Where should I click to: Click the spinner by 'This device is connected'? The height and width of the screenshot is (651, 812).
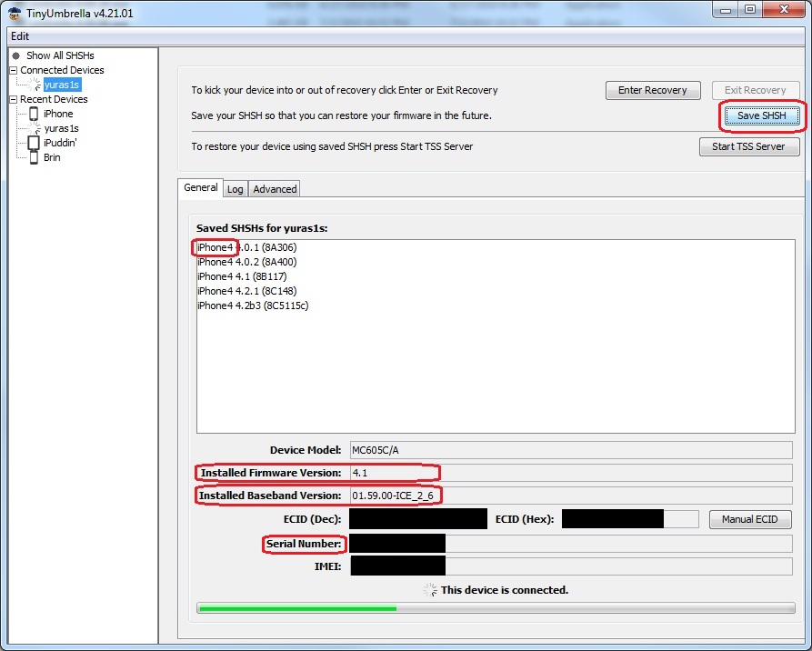430,590
